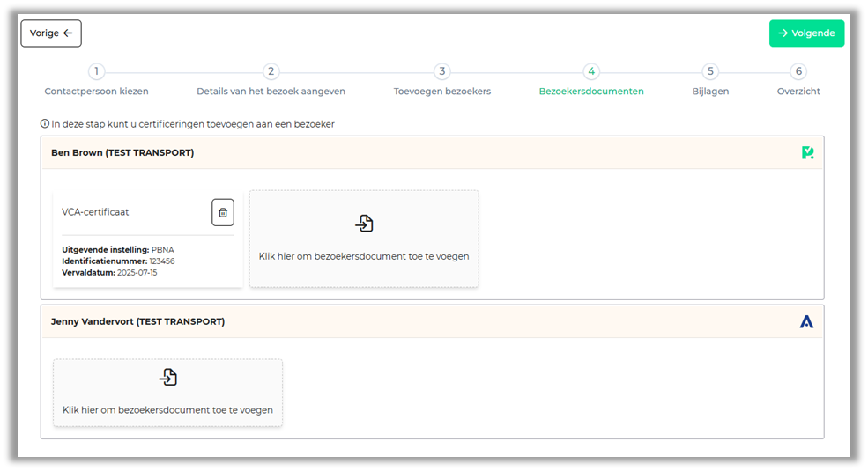Proceed with the green Volgende button
The height and width of the screenshot is (471, 868).
click(806, 33)
